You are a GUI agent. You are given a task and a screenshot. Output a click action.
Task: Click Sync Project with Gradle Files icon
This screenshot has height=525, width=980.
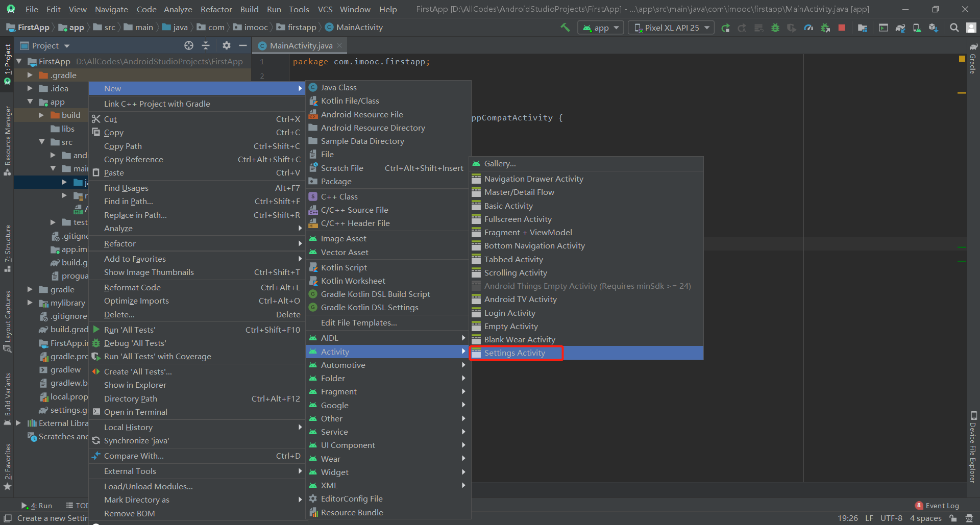click(x=900, y=28)
